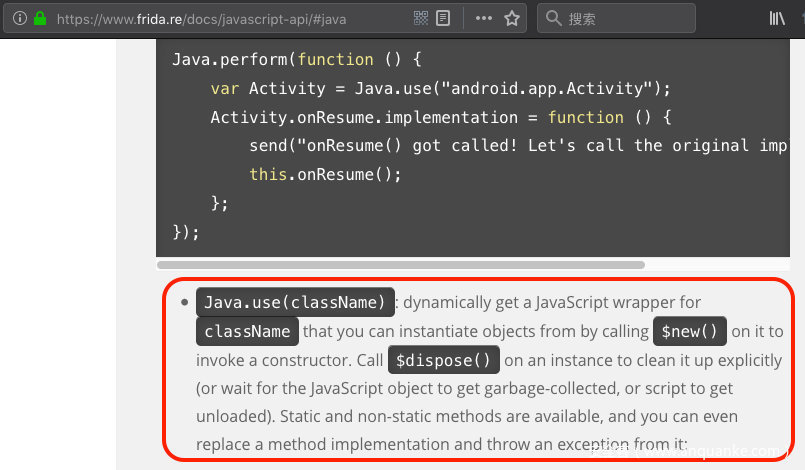Click the className inline code tag

[247, 331]
